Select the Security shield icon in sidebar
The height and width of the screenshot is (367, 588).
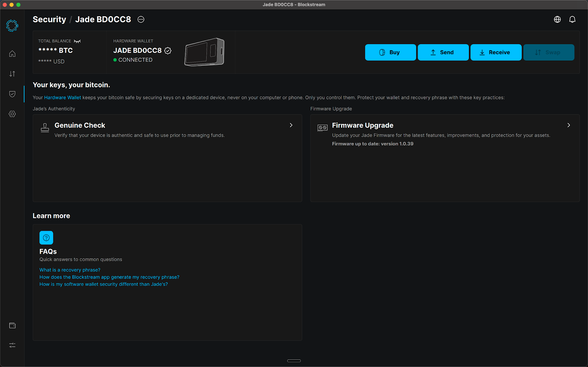click(x=12, y=94)
